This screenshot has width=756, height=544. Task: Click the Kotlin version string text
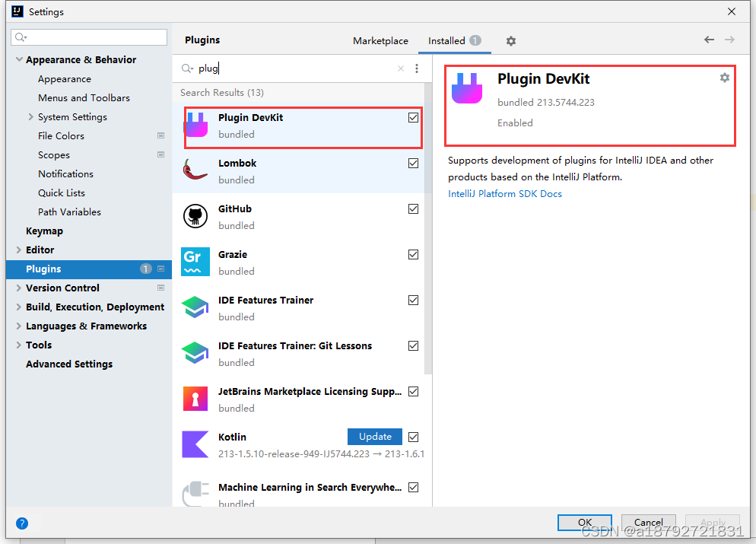pos(321,454)
